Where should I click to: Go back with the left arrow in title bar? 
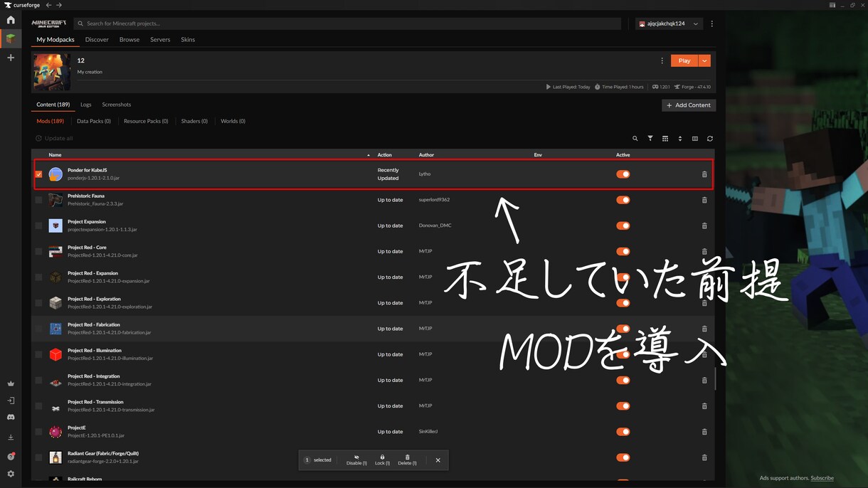click(x=48, y=5)
